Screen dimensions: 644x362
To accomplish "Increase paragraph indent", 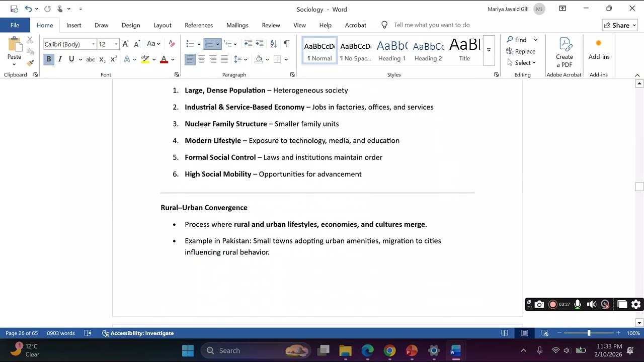I will click(x=260, y=44).
